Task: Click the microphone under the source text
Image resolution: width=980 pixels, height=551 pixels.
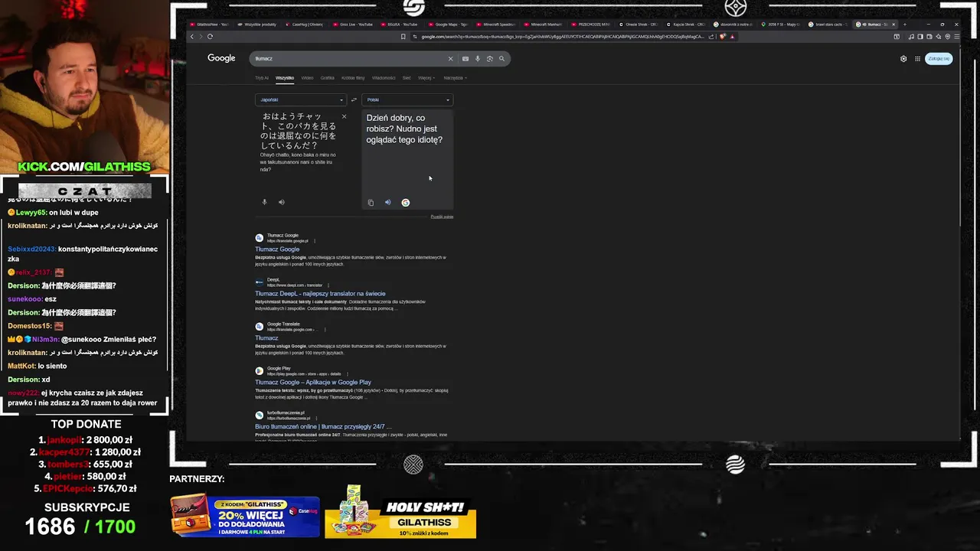Action: tap(265, 202)
